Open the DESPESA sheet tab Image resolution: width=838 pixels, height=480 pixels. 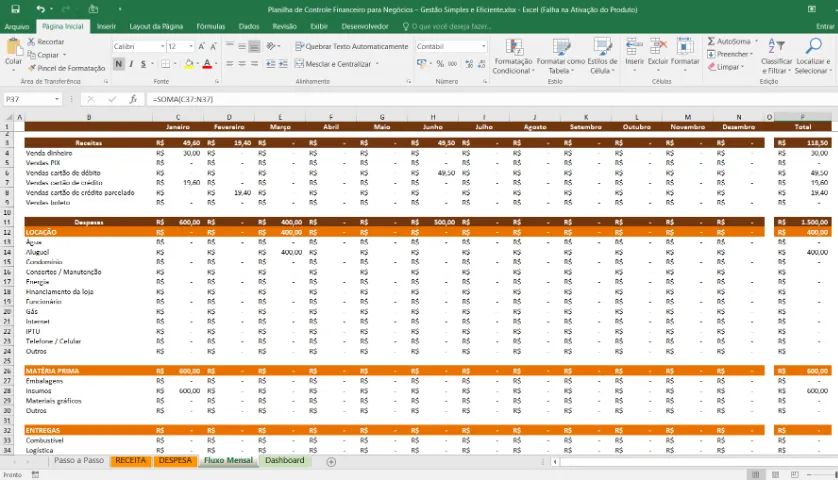[175, 460]
